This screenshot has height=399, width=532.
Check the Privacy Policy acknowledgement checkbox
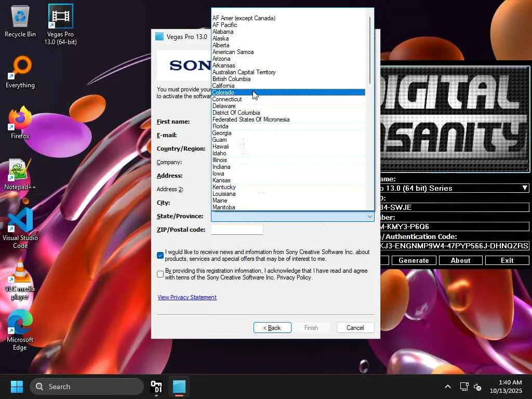(x=161, y=274)
